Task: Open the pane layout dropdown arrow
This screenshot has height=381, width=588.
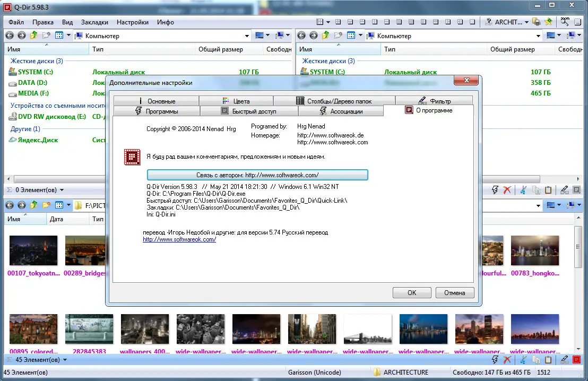Action: click(x=328, y=22)
